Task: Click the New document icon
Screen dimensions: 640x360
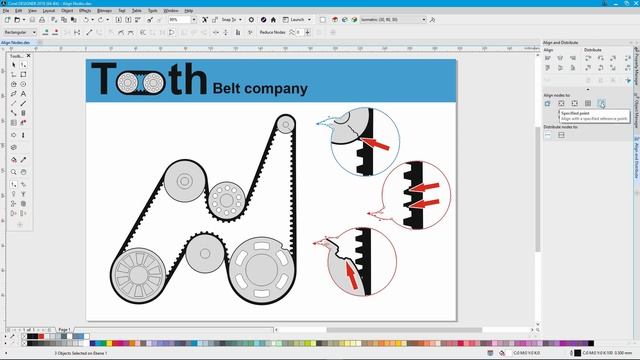Action: pyautogui.click(x=7, y=20)
